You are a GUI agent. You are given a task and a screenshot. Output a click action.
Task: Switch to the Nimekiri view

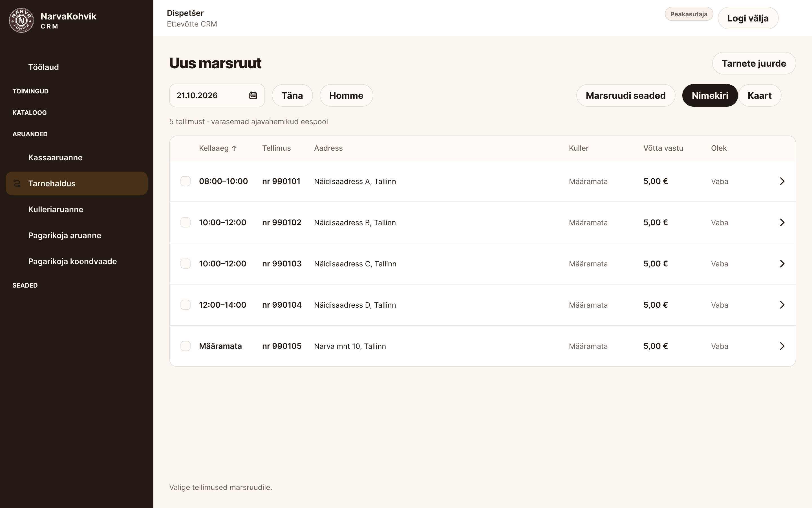(x=710, y=95)
